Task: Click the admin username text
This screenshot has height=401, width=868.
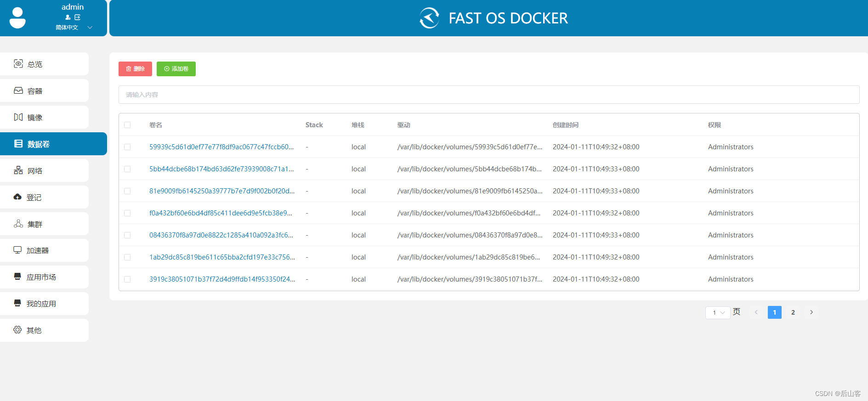Action: [x=73, y=7]
